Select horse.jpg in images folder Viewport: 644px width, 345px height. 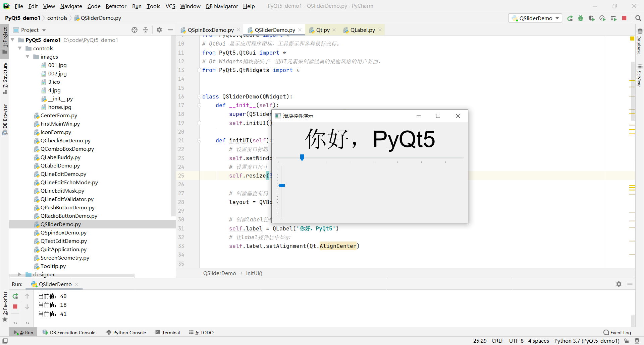click(60, 107)
